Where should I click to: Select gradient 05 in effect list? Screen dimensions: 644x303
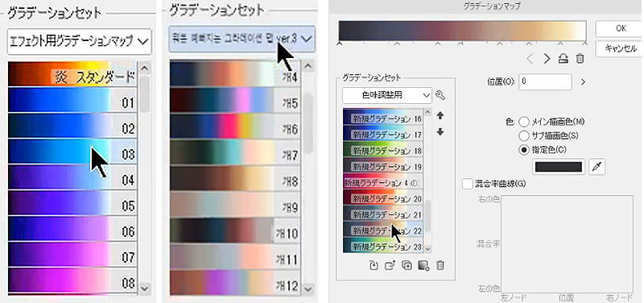click(72, 204)
